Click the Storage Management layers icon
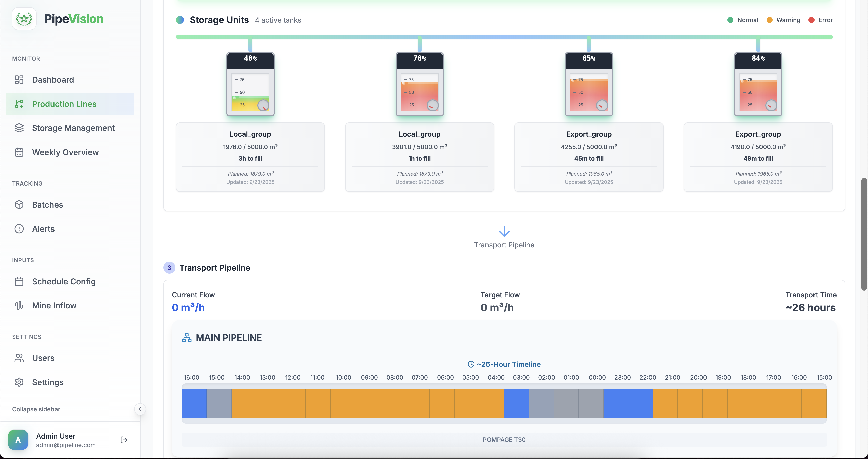Image resolution: width=868 pixels, height=459 pixels. (x=19, y=128)
